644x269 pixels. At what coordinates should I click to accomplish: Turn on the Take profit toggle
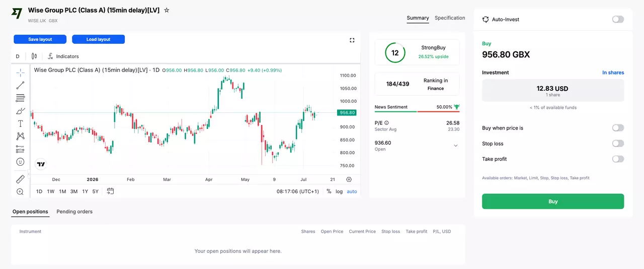618,159
